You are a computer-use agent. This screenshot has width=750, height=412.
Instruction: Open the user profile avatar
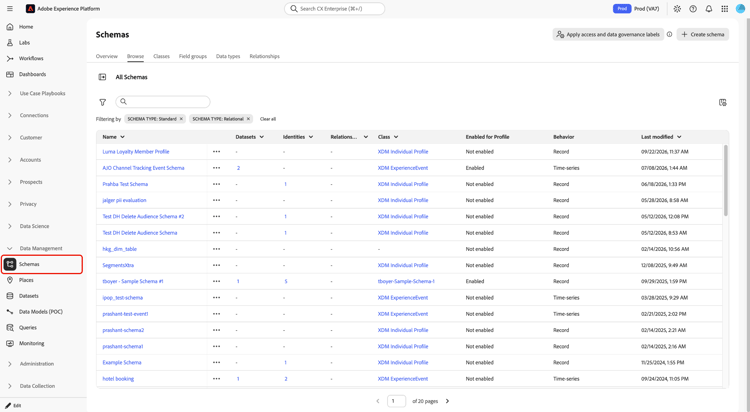click(740, 9)
